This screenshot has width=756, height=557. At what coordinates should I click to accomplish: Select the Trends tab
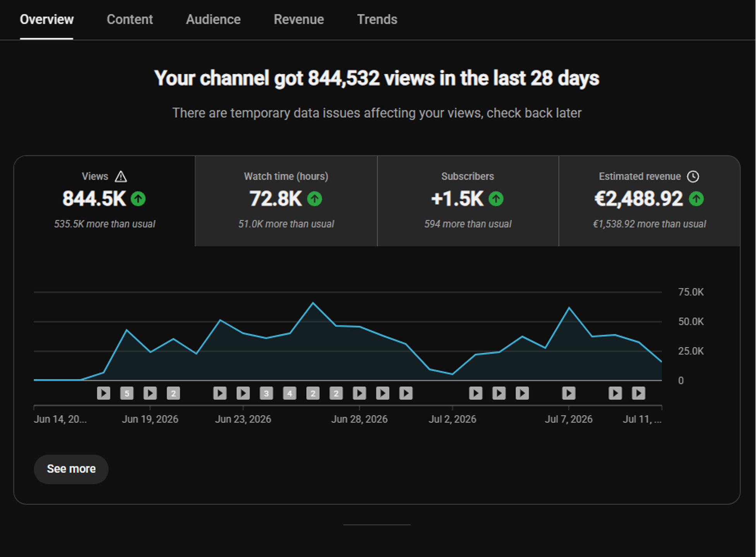point(377,19)
